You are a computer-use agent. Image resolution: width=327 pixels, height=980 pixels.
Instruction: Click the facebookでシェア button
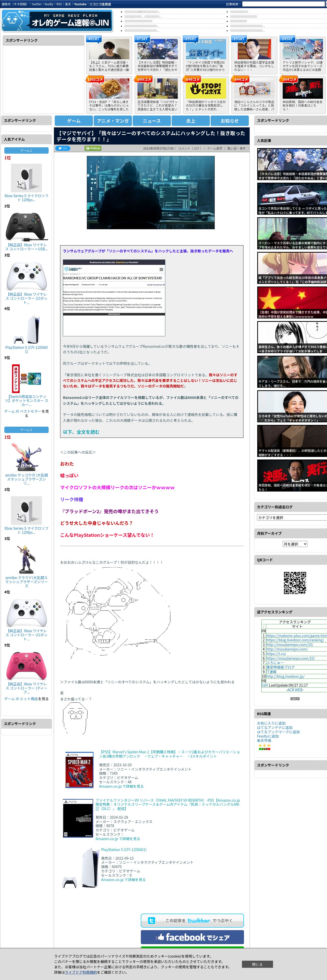click(192, 937)
